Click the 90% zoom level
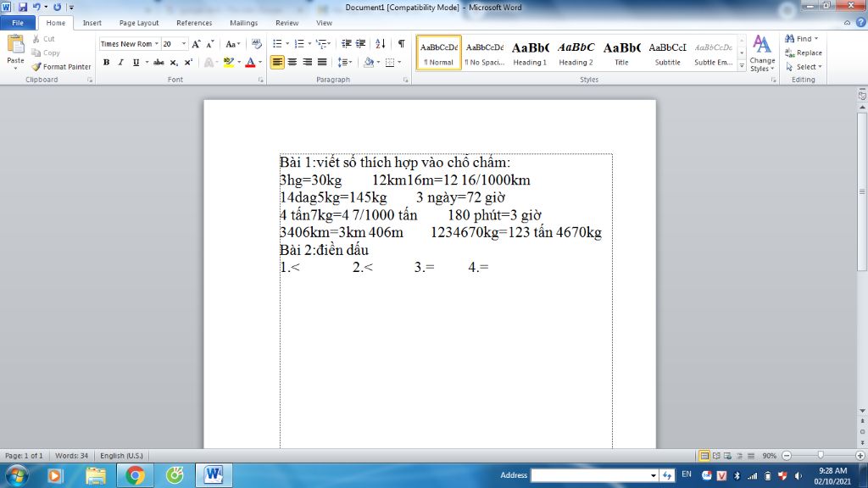 coord(769,456)
